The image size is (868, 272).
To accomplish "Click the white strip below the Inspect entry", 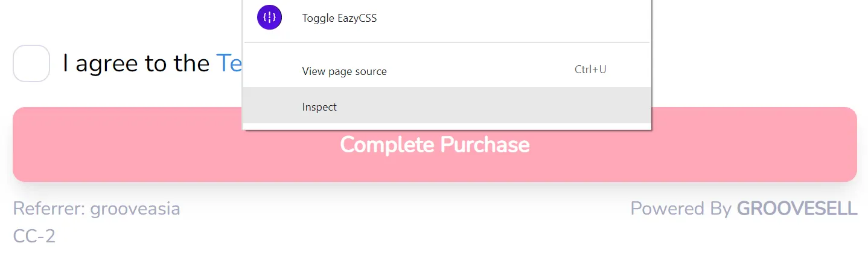I will [447, 126].
